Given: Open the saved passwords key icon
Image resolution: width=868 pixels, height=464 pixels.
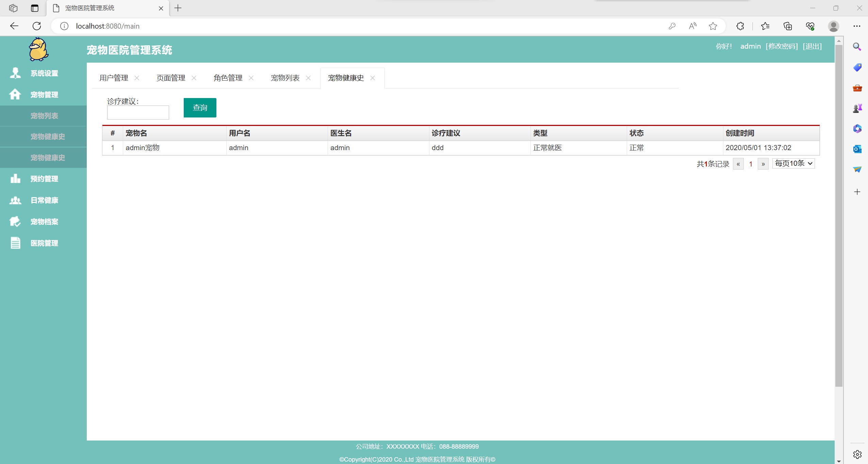Looking at the screenshot, I should tap(672, 26).
